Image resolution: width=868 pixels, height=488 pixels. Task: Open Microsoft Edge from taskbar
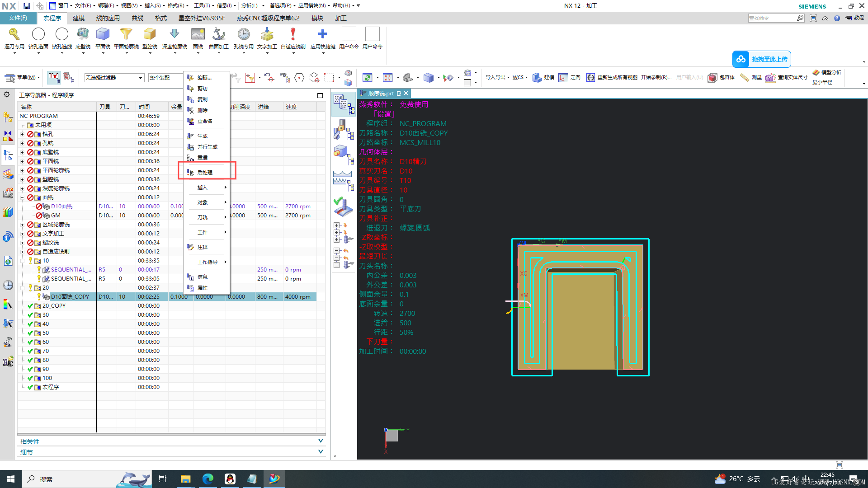pos(208,479)
